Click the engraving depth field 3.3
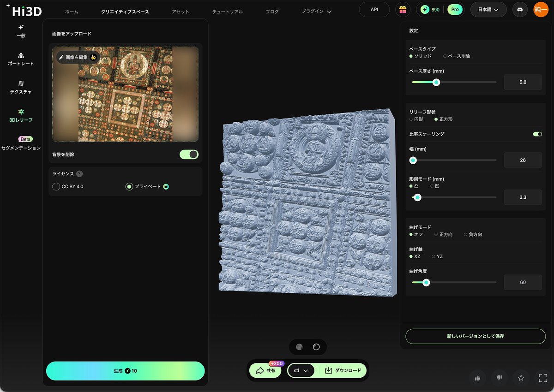Image resolution: width=554 pixels, height=392 pixels. (523, 197)
